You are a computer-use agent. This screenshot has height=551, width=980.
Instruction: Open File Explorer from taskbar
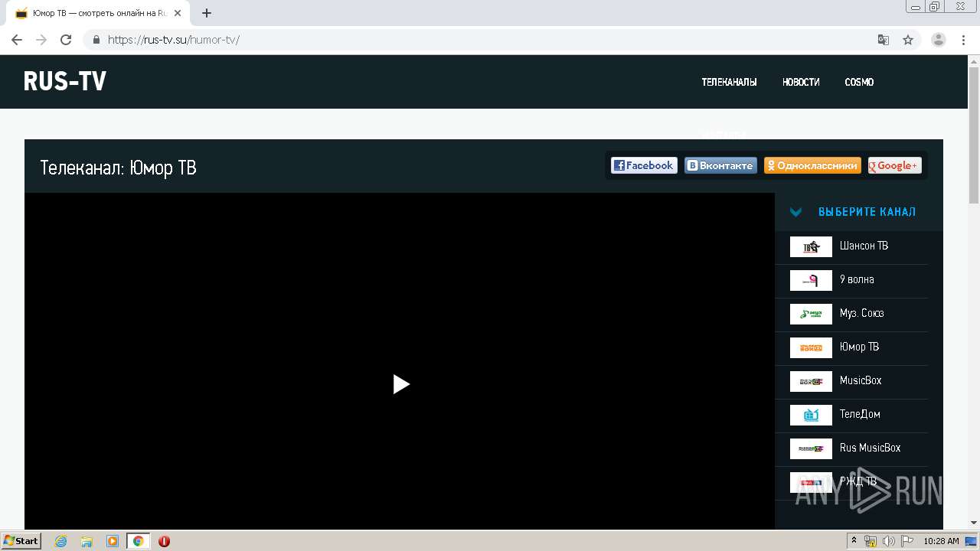click(x=87, y=541)
